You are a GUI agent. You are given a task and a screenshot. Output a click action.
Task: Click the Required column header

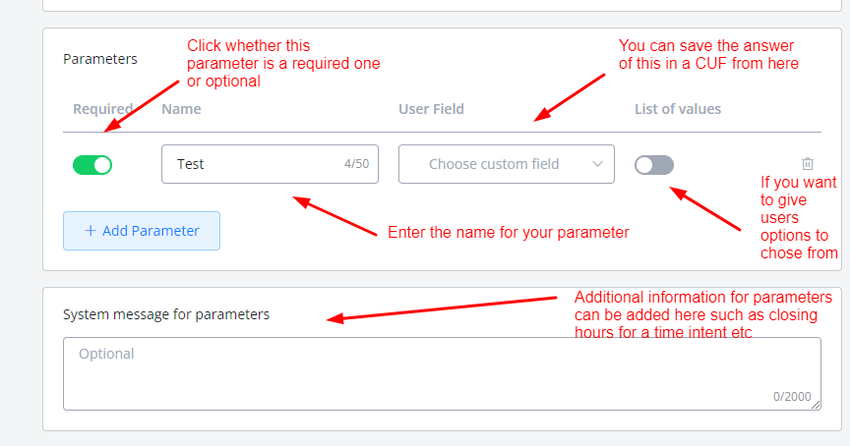[102, 109]
